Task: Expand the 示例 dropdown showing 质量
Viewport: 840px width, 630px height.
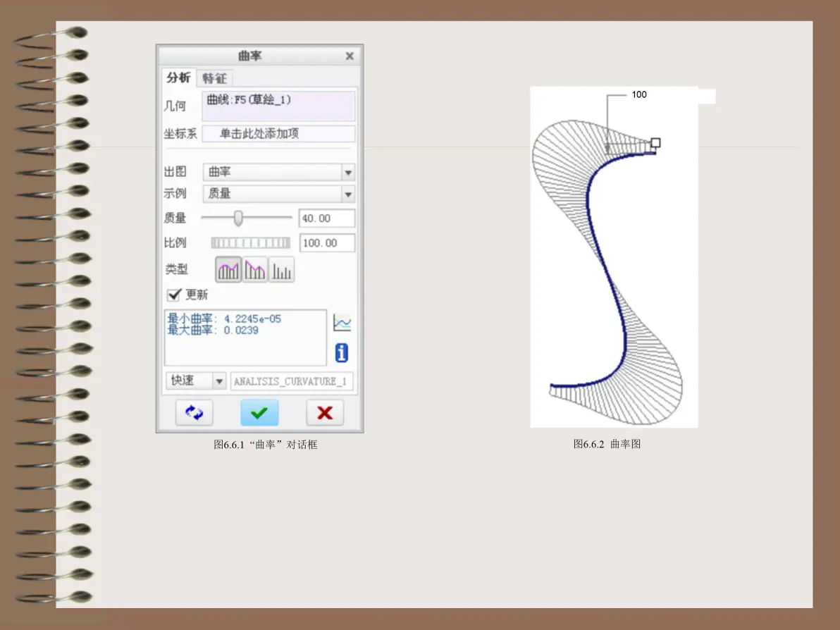Action: tap(278, 194)
